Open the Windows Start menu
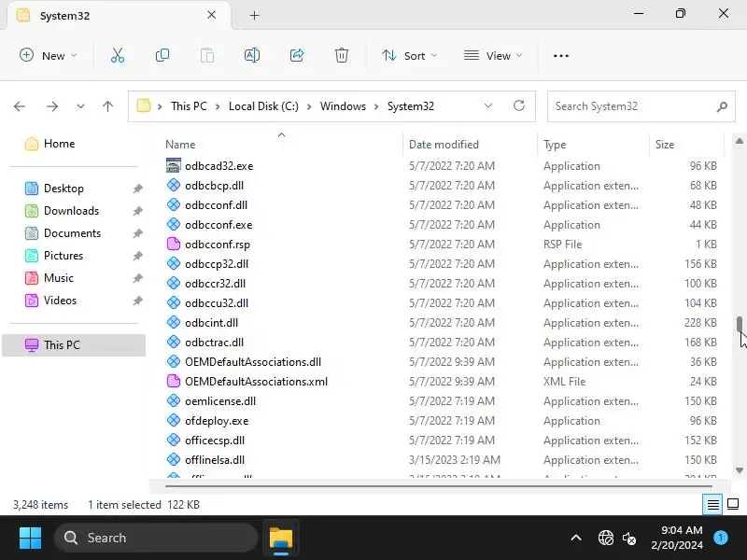The width and height of the screenshot is (747, 560). 30,538
